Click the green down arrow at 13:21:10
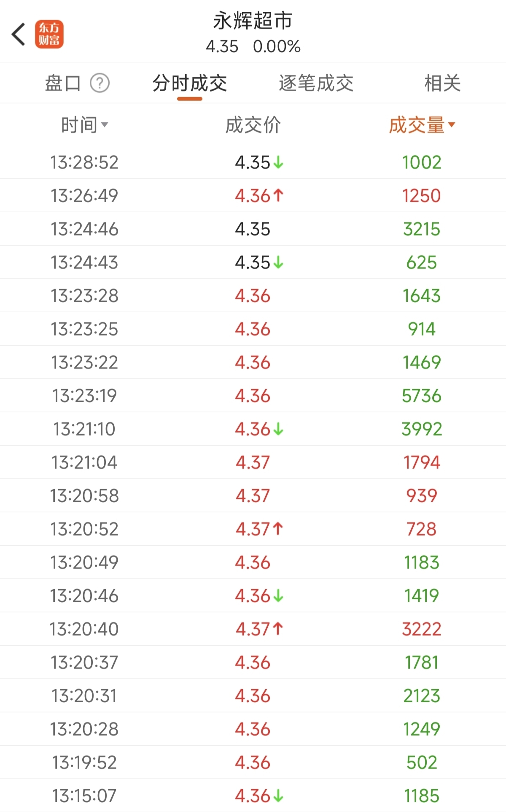Viewport: 506px width, 812px height. (278, 429)
